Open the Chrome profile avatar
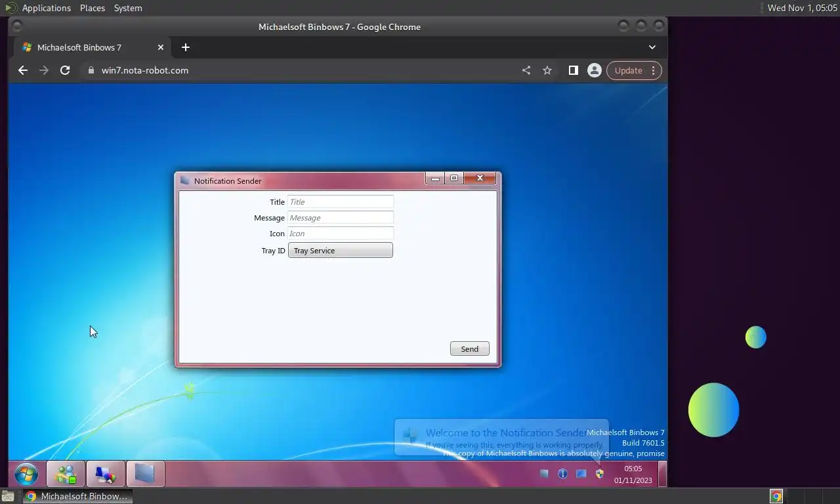 [595, 70]
